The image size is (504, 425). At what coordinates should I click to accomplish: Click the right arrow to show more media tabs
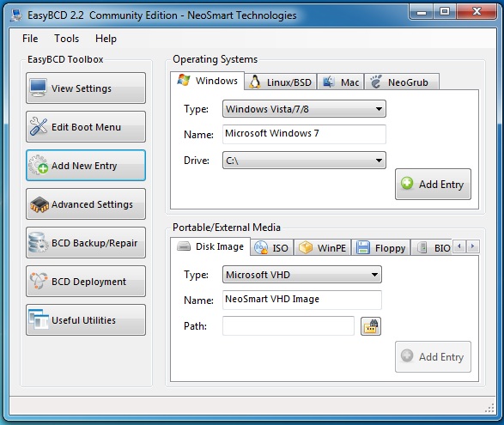point(472,246)
